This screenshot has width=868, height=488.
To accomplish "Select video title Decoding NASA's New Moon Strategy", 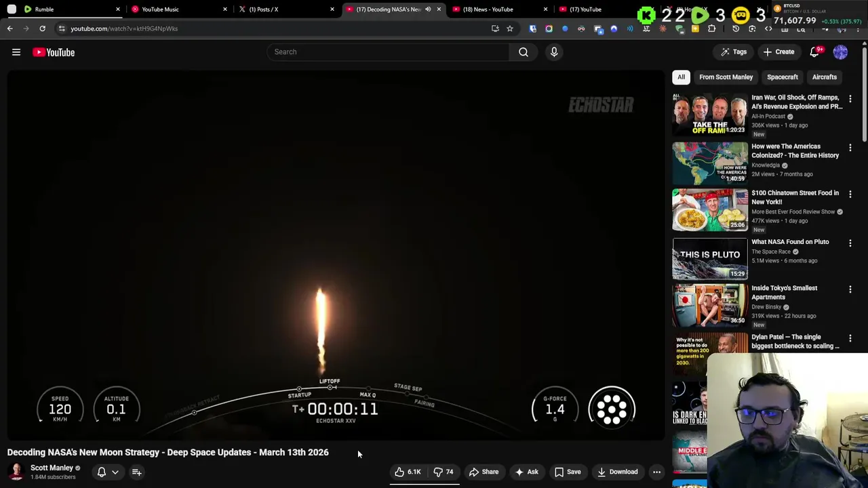I will tap(167, 452).
